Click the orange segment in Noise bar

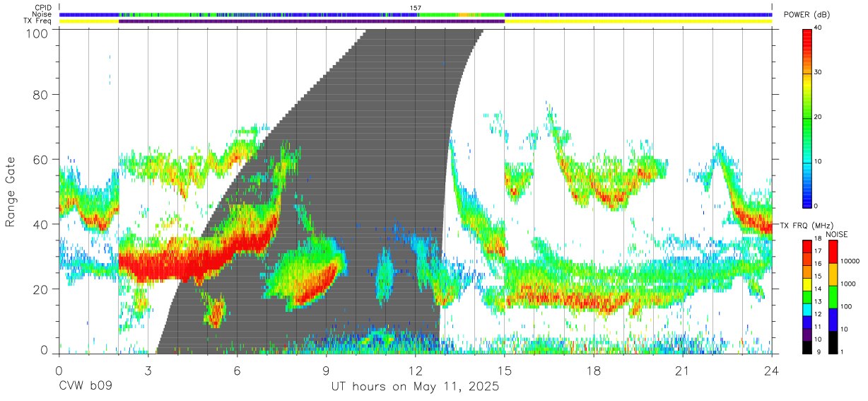click(463, 14)
